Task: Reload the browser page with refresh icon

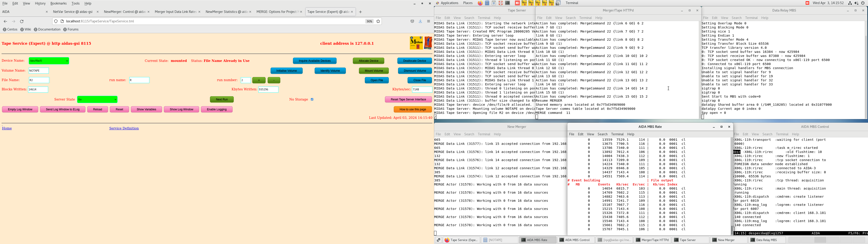Action: coord(22,21)
